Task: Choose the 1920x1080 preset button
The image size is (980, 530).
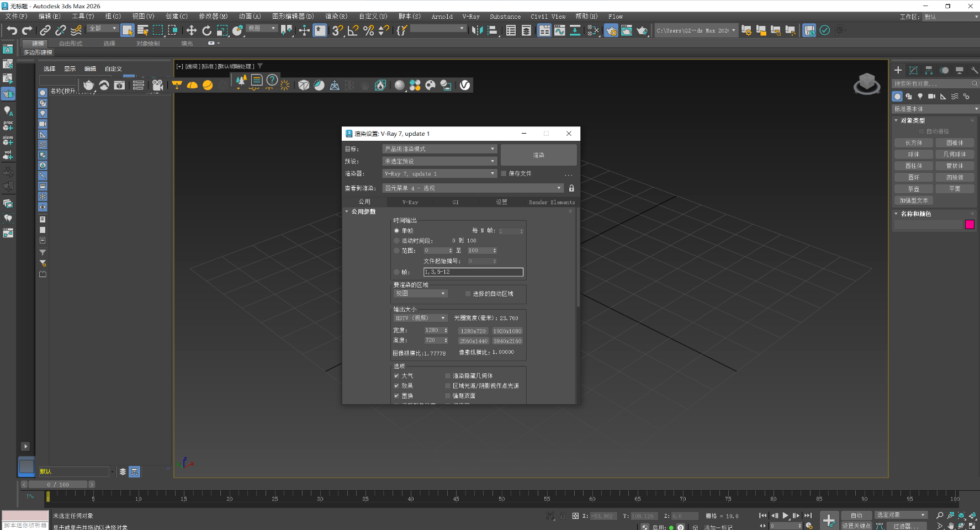Action: 507,331
